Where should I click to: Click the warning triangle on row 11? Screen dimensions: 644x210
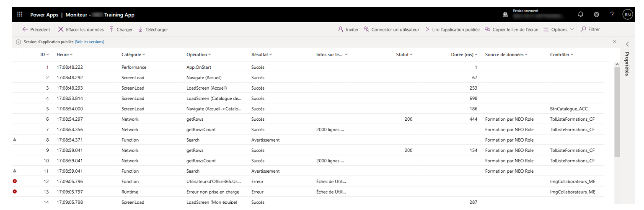pyautogui.click(x=15, y=171)
